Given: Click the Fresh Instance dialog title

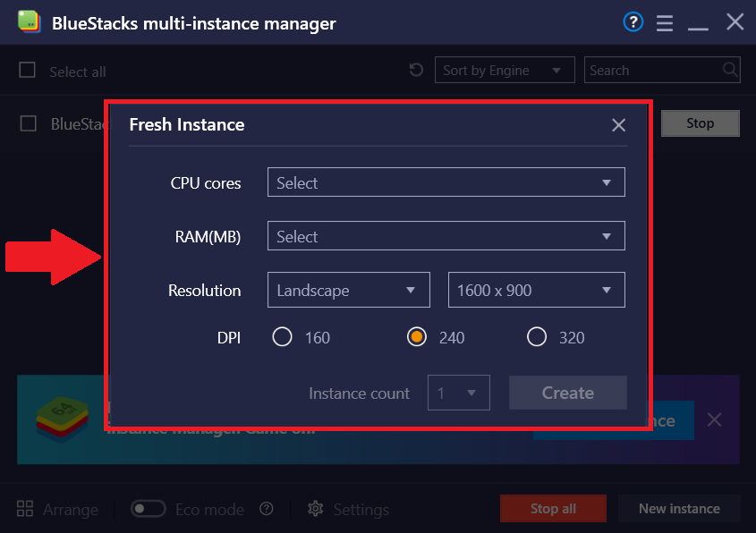Looking at the screenshot, I should (x=187, y=125).
